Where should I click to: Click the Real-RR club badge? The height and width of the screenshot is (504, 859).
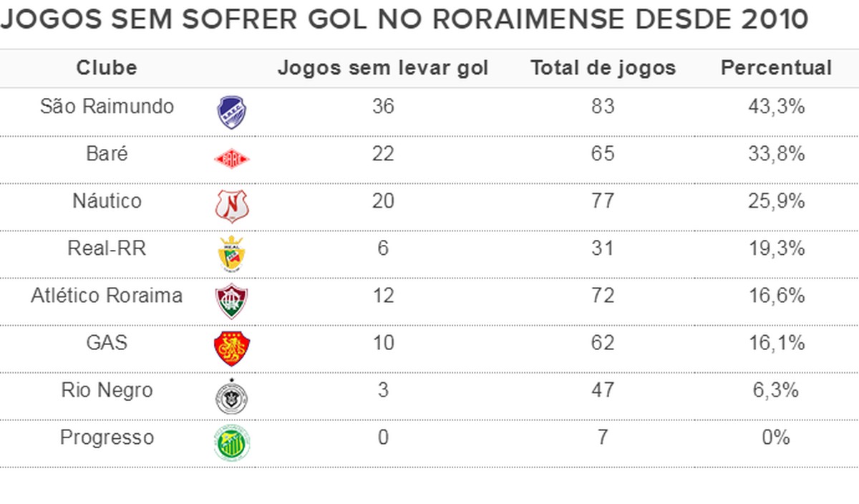click(233, 254)
